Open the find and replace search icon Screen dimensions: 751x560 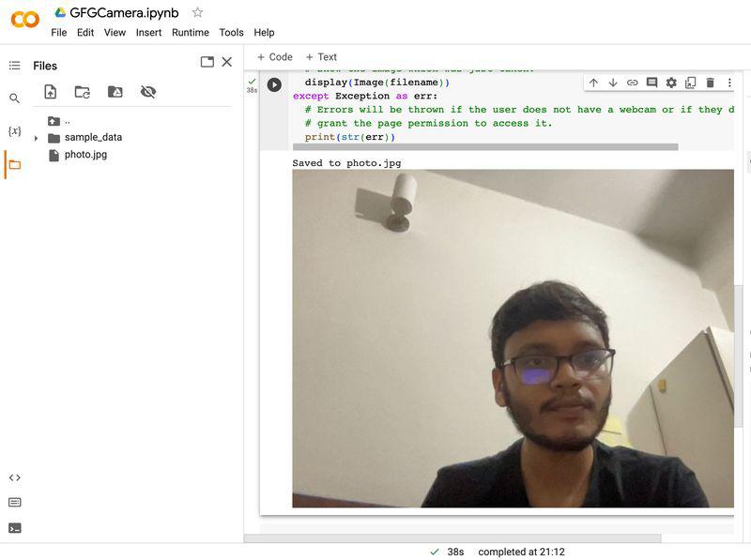click(15, 98)
